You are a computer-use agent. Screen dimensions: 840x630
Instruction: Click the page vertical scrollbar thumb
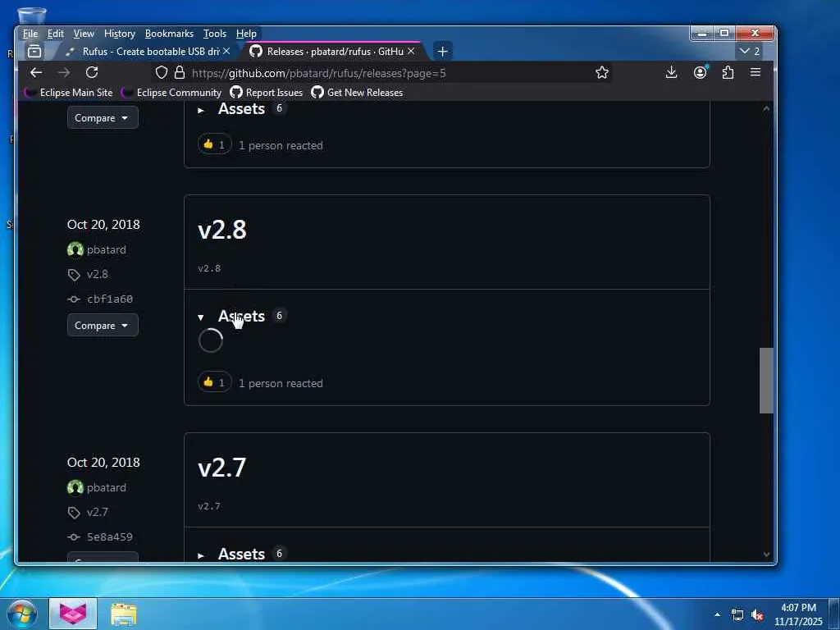pyautogui.click(x=766, y=381)
